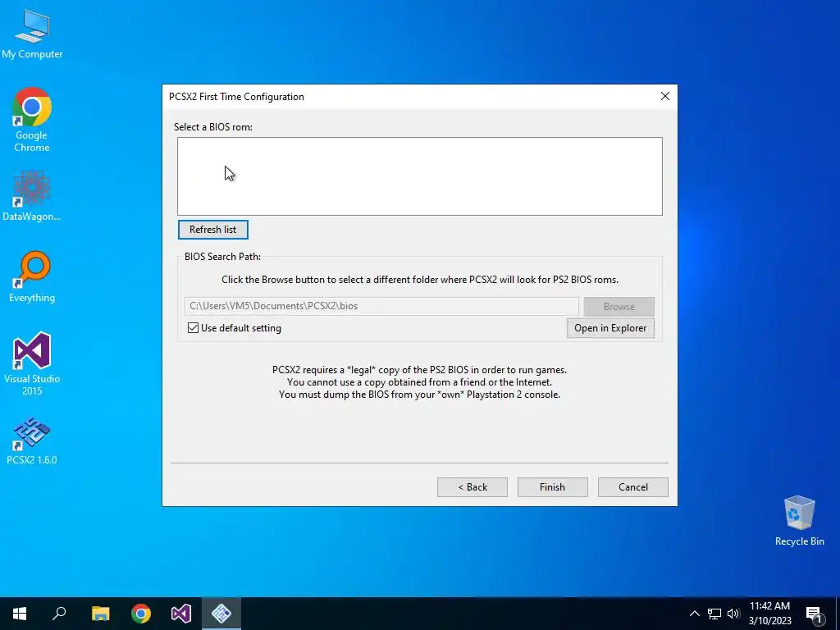The height and width of the screenshot is (630, 840).
Task: Click Open in Explorer button
Action: point(610,328)
